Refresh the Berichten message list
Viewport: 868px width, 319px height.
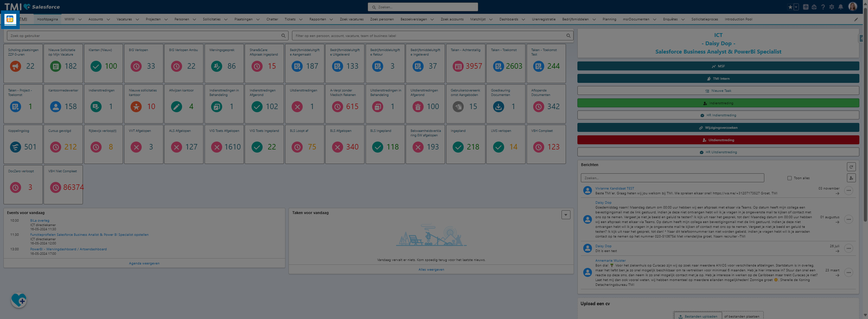click(x=851, y=167)
